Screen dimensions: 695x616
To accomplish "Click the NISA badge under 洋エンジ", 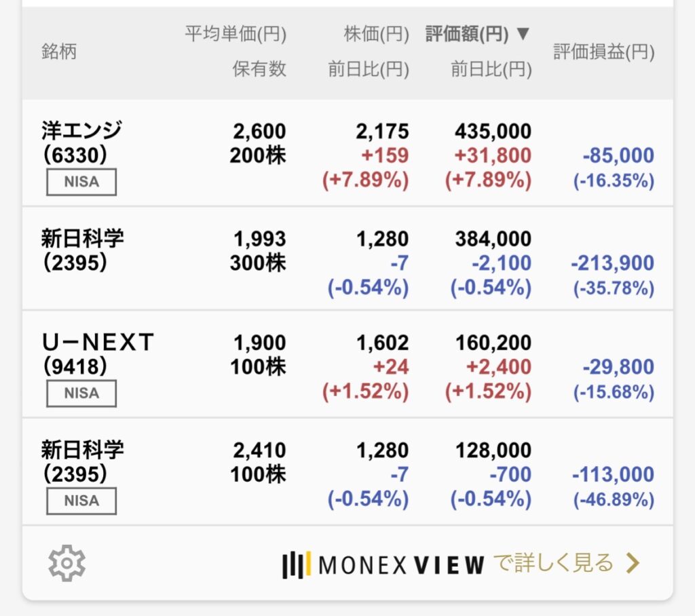I will 81,182.
